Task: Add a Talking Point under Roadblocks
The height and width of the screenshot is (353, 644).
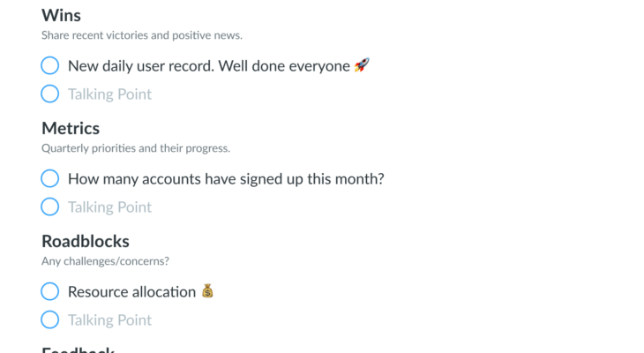Action: (x=109, y=320)
